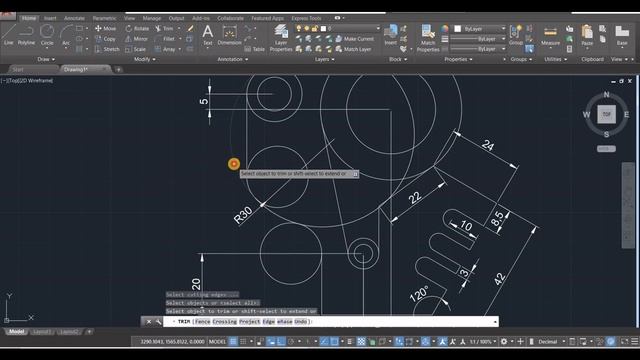640x360 pixels.
Task: Click the Copy tool
Action: pyautogui.click(x=105, y=39)
